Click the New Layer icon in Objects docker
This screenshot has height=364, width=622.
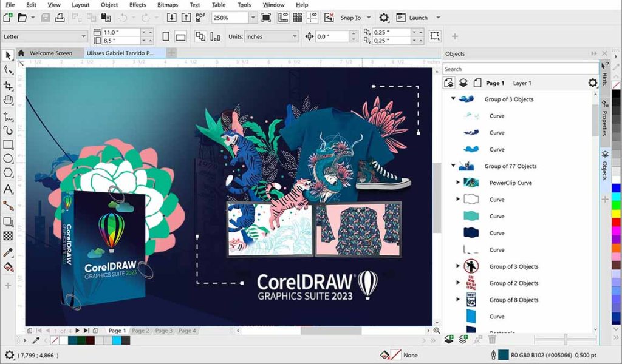449,339
